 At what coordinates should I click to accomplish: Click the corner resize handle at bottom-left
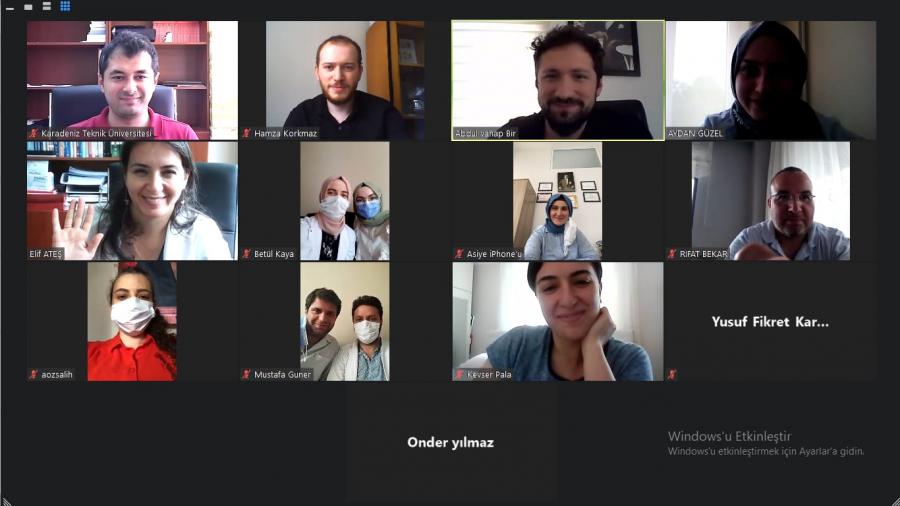click(6, 501)
